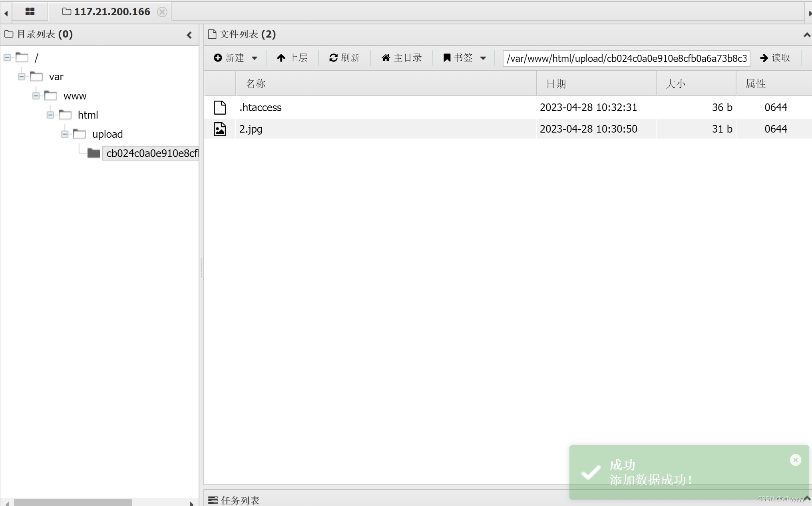Image resolution: width=812 pixels, height=506 pixels.
Task: Dismiss the 成功 notification close button
Action: (795, 460)
